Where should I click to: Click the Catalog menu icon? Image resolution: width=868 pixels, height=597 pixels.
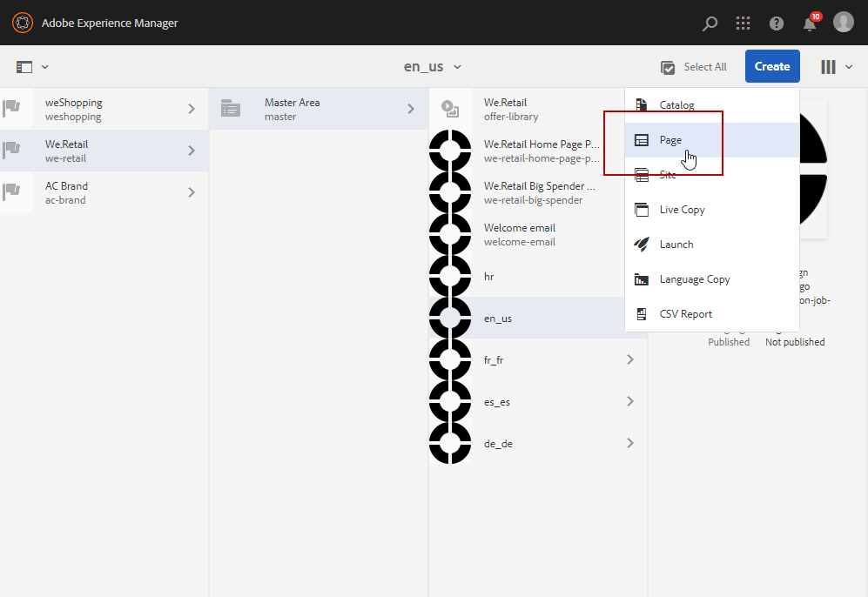pyautogui.click(x=641, y=104)
